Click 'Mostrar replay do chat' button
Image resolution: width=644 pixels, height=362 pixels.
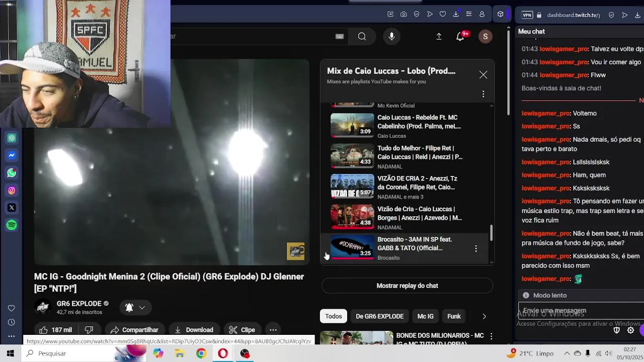407,286
